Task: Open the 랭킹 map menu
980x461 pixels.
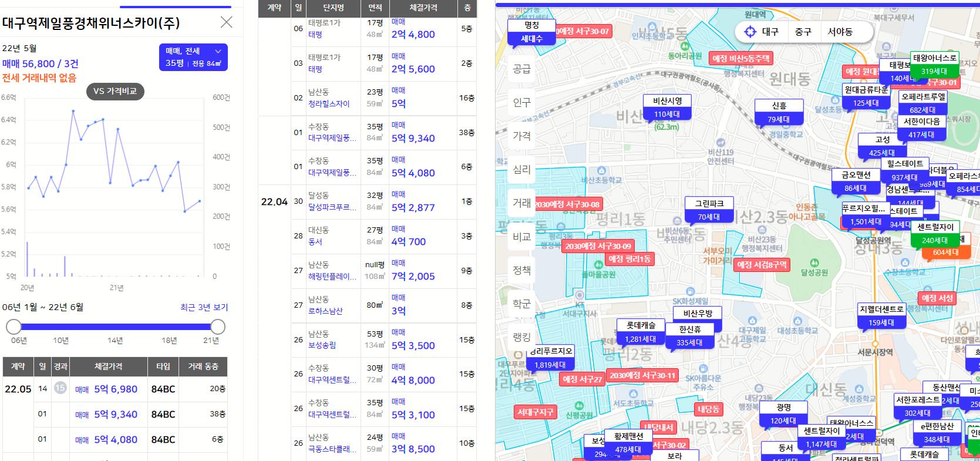Action: 521,337
